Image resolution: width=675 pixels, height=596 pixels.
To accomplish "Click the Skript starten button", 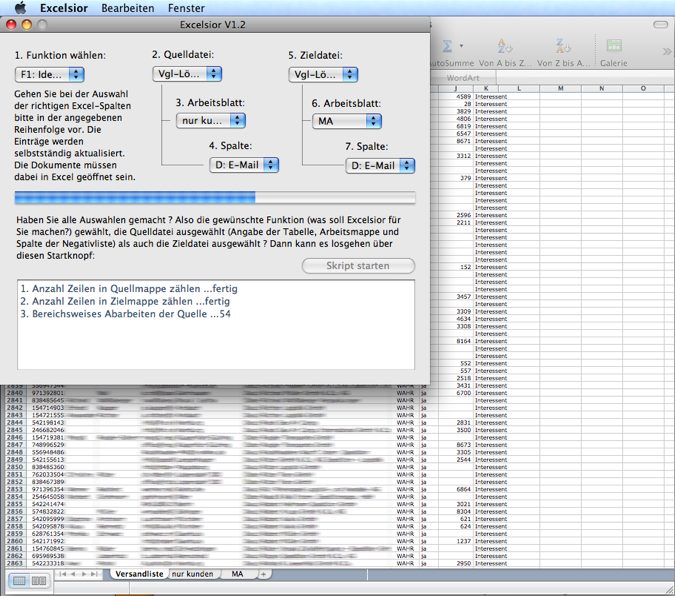I will [358, 266].
